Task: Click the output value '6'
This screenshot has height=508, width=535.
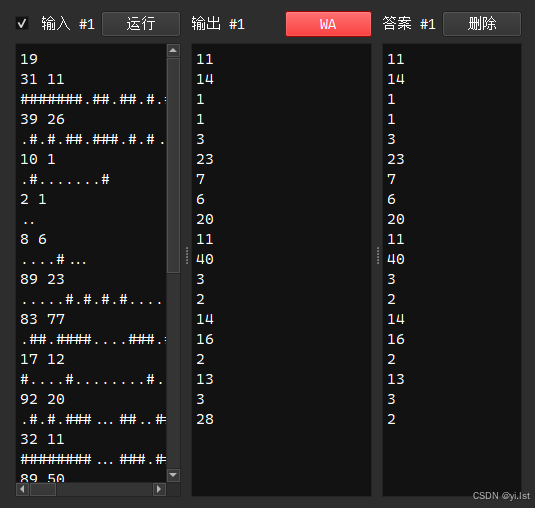Action: tap(200, 199)
